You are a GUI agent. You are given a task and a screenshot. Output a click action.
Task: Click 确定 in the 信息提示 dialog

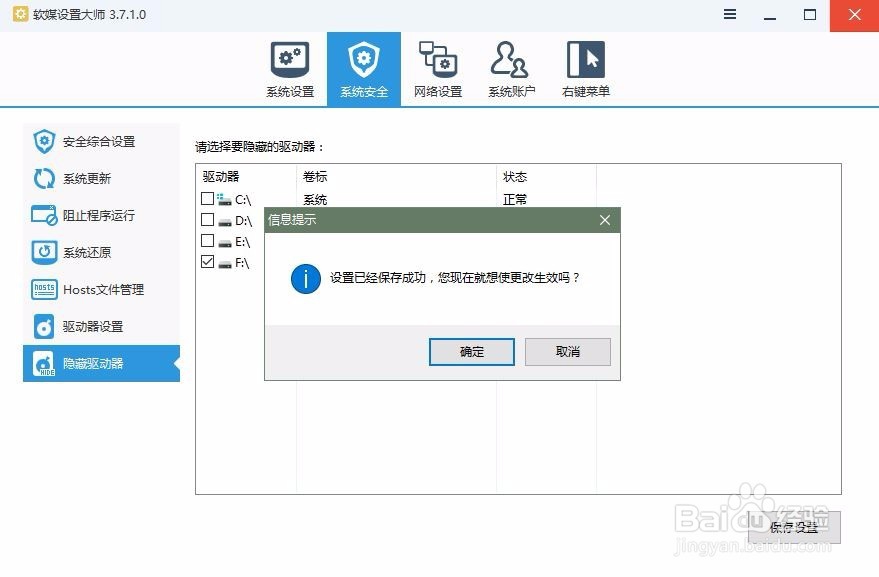[471, 352]
